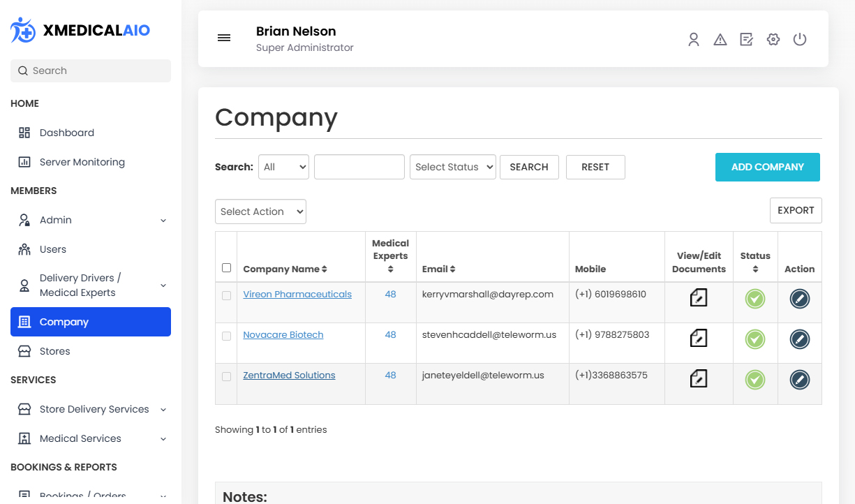Open the Select Status dropdown
The width and height of the screenshot is (855, 504).
[x=452, y=167]
